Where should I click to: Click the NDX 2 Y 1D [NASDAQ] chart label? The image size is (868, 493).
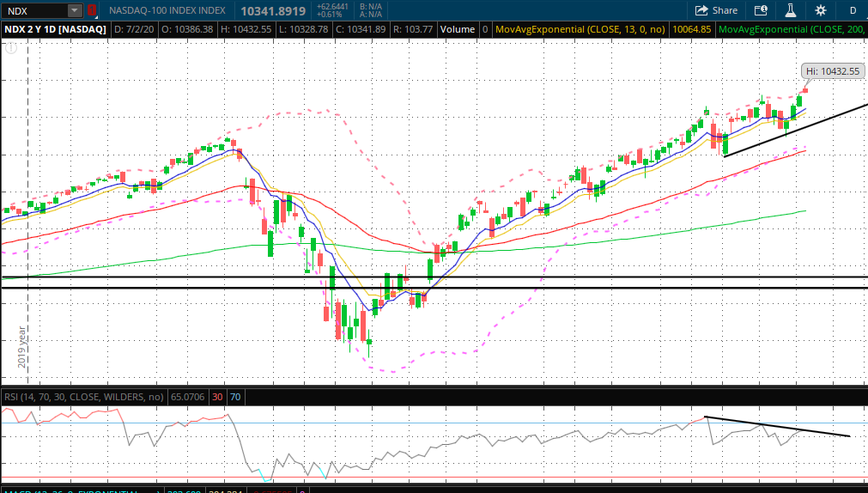pos(55,29)
